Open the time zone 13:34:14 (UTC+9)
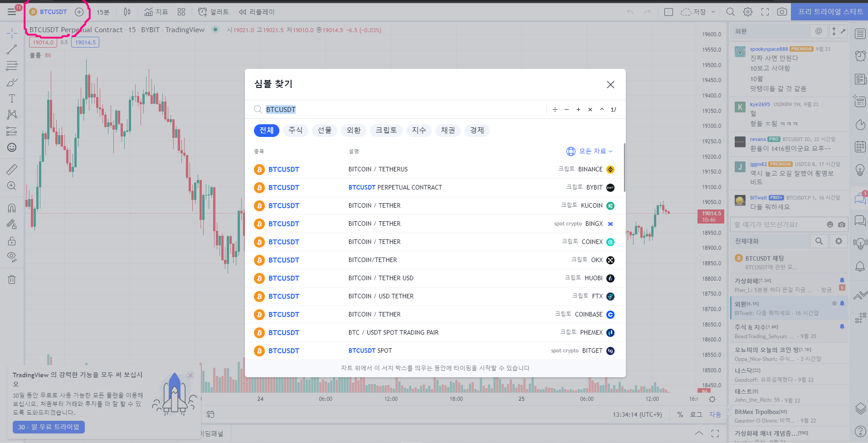868x443 pixels. pyautogui.click(x=637, y=414)
